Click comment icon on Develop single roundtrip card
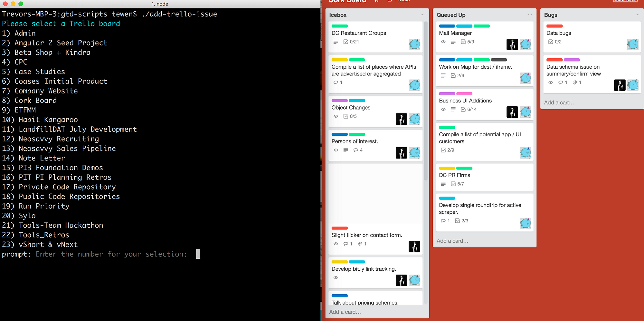Screen dimensions: 644x321 click(443, 221)
